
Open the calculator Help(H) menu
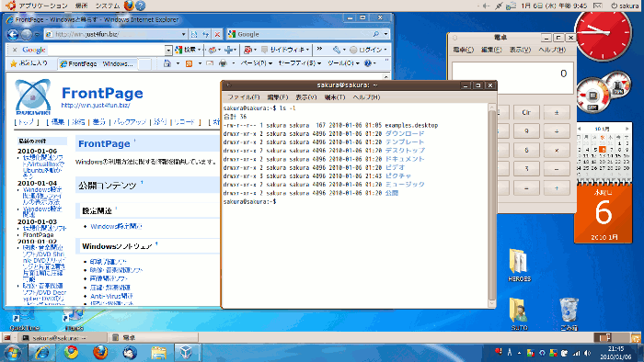[552, 50]
